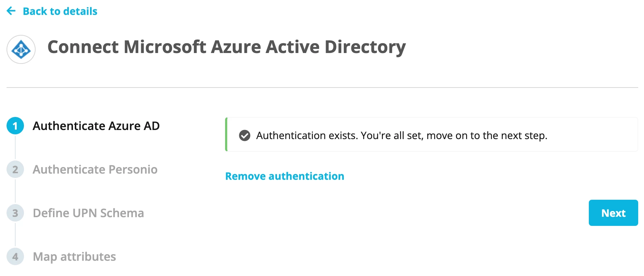This screenshot has height=276, width=644.
Task: Click connector line between steps 2 and 3
Action: [x=15, y=191]
